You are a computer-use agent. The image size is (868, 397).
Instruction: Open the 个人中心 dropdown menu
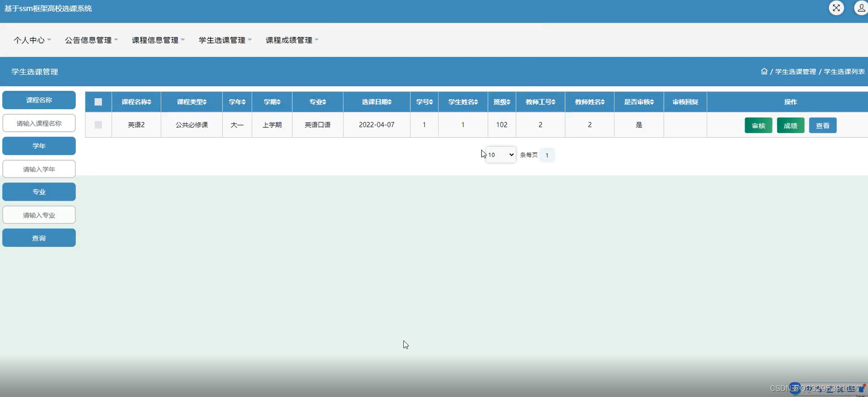pyautogui.click(x=32, y=40)
